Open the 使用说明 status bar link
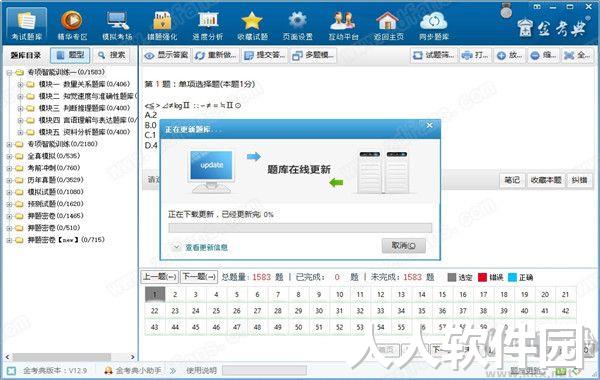 point(201,370)
